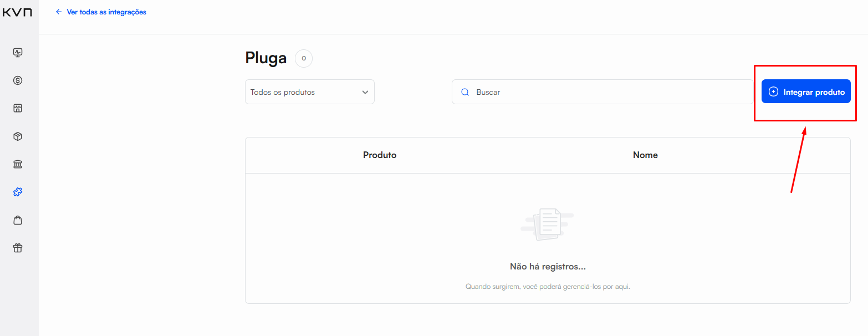Image resolution: width=868 pixels, height=336 pixels.
Task: Focus the 'Buscar' search field
Action: tap(610, 92)
